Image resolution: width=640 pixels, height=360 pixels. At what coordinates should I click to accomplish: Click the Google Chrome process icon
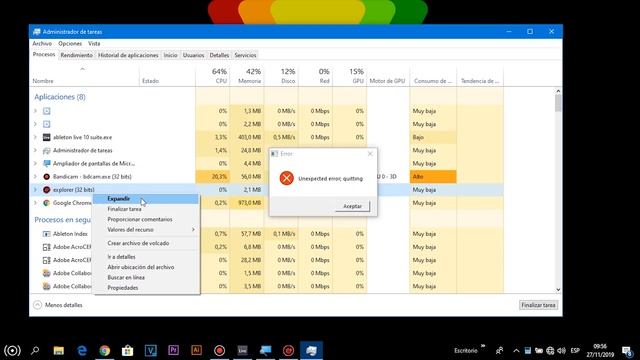[x=47, y=203]
